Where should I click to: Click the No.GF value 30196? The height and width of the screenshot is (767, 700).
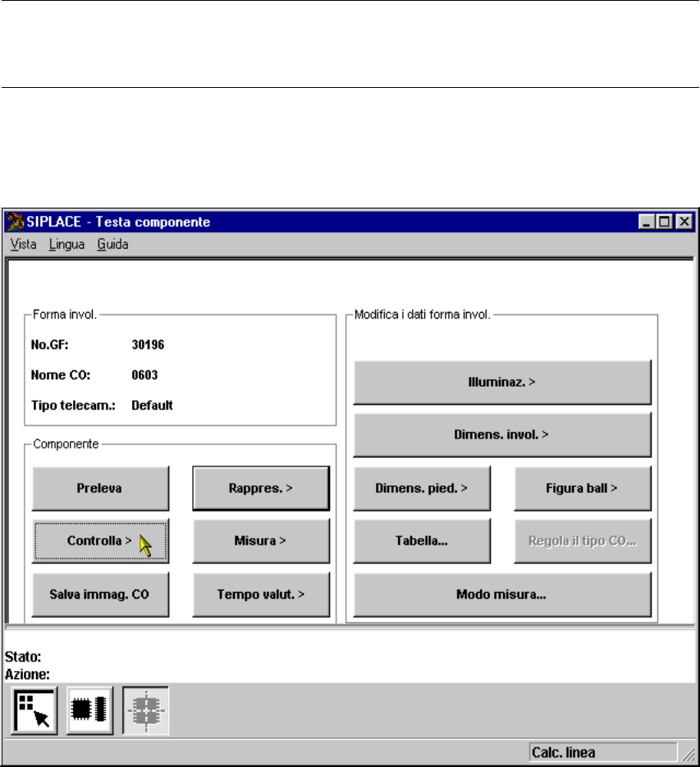[x=148, y=345]
